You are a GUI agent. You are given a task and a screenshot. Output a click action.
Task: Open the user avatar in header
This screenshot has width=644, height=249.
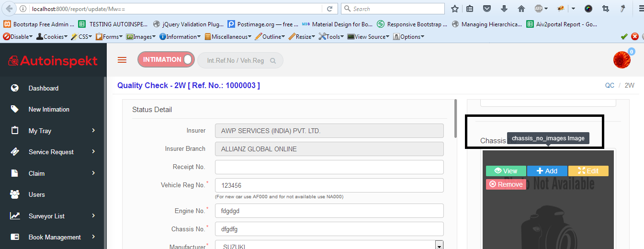click(x=621, y=59)
